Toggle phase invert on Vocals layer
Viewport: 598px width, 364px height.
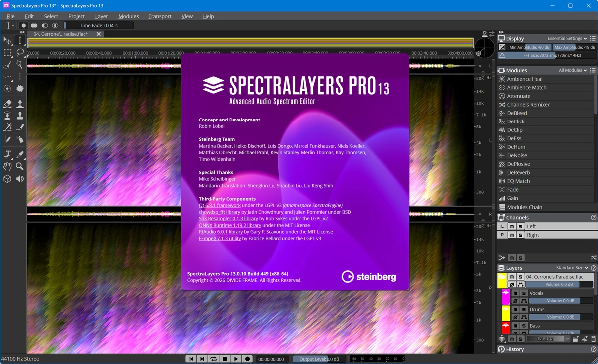tap(515, 301)
